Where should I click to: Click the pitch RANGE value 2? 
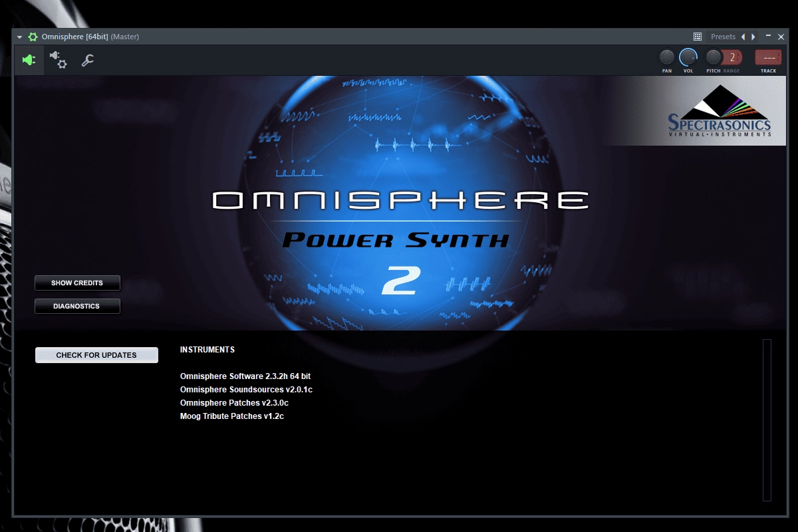coord(732,57)
